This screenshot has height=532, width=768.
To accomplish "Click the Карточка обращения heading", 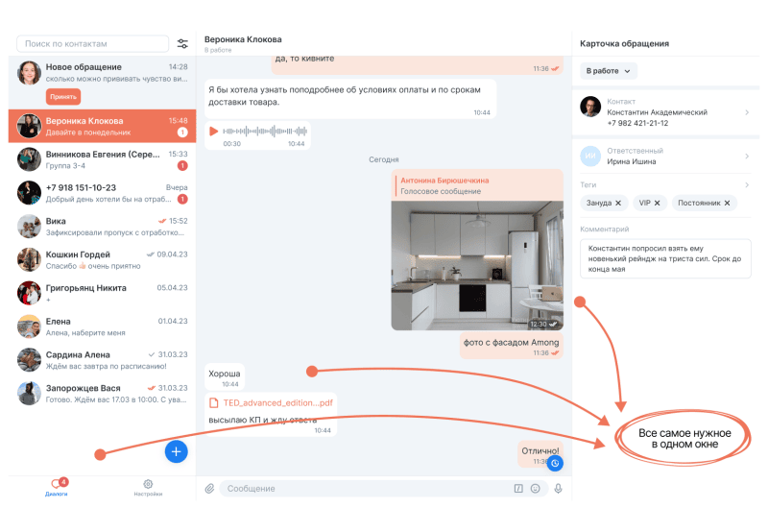I will [x=624, y=43].
